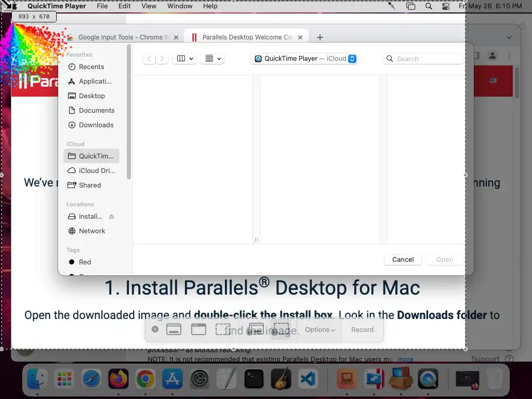The width and height of the screenshot is (532, 399).
Task: Click the dialog Search field
Action: [x=423, y=59]
